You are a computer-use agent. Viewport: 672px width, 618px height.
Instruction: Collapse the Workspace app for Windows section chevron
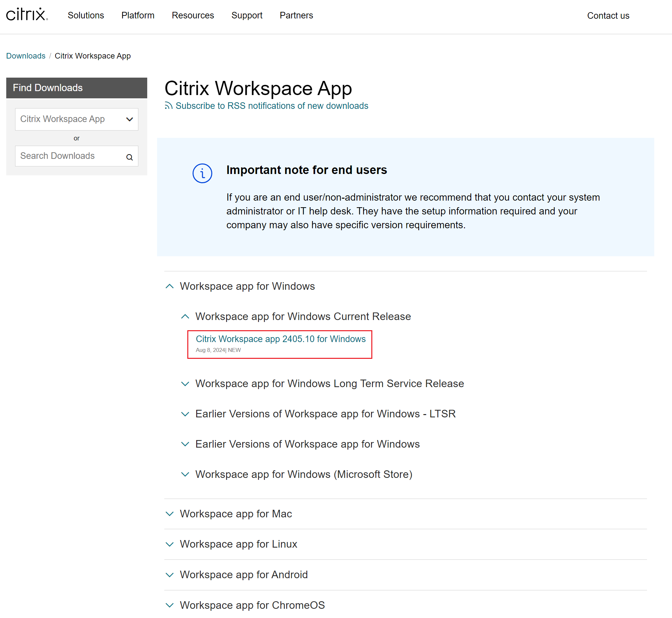coord(170,286)
